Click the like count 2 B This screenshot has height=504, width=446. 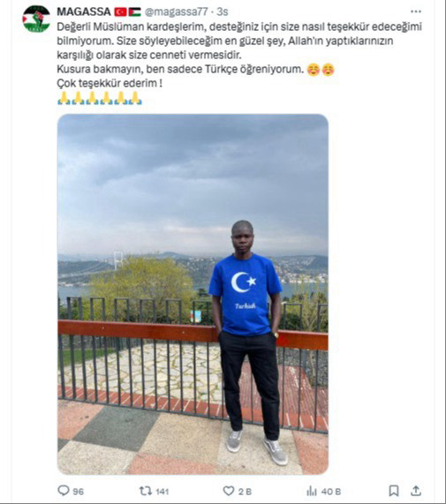click(245, 492)
